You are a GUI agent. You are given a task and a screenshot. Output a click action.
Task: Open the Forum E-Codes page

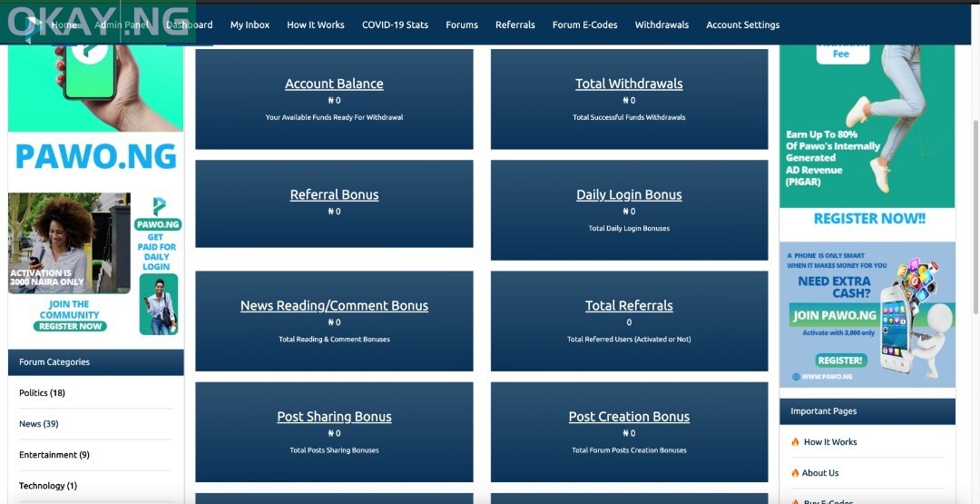[x=584, y=25]
